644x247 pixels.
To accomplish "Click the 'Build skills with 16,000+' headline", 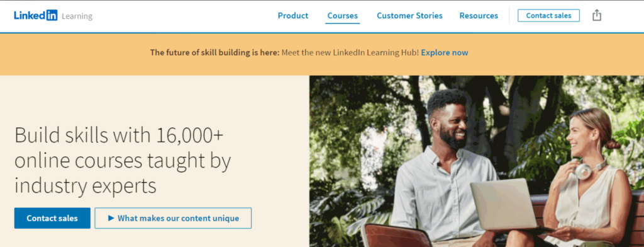I will (119, 135).
